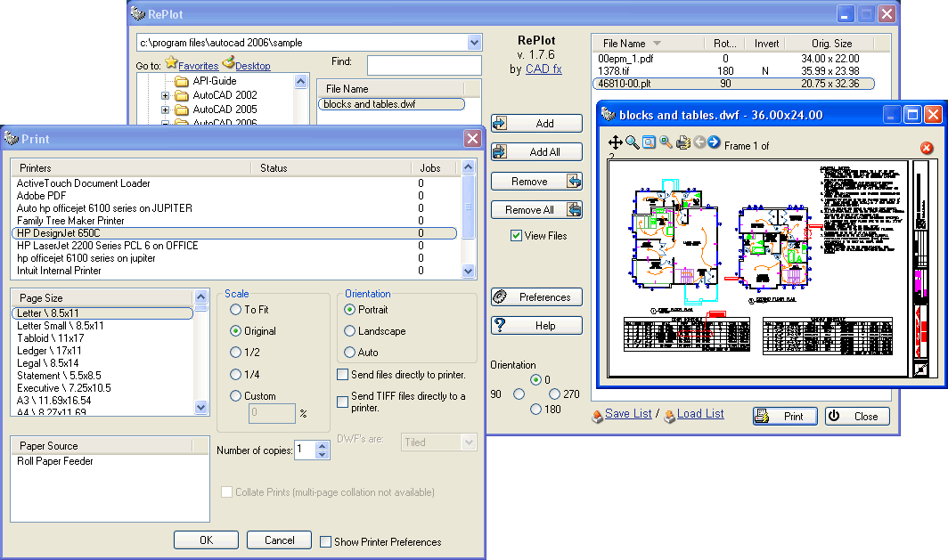Click the Close button in RePlot window
The width and height of the screenshot is (948, 560).
pyautogui.click(x=857, y=417)
